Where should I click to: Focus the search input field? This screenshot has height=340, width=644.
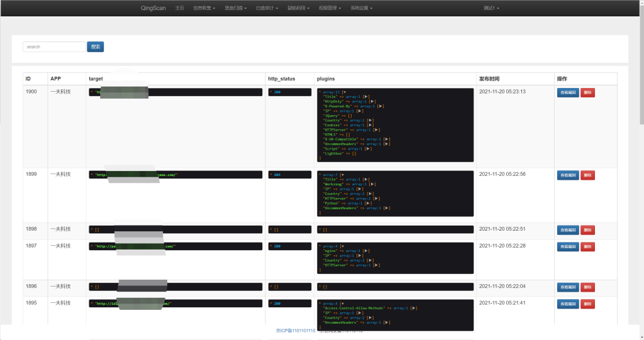pos(54,47)
